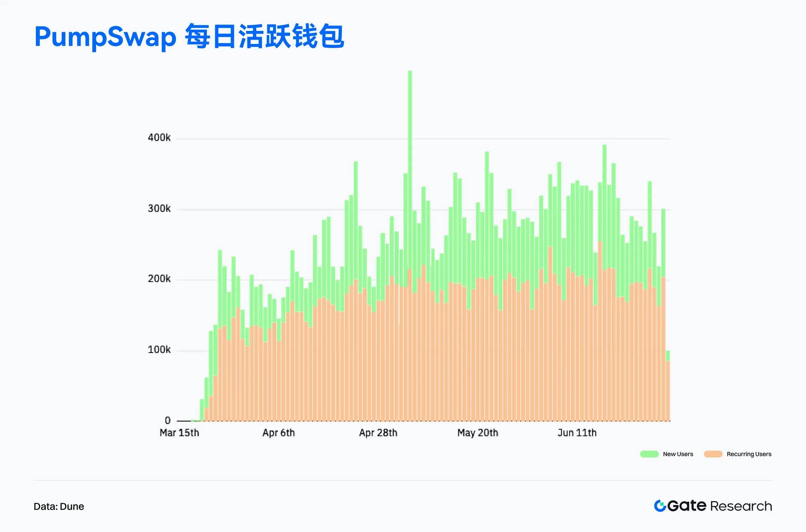The height and width of the screenshot is (532, 806).
Task: Click the orange Recurring Users color swatch
Action: coord(714,454)
